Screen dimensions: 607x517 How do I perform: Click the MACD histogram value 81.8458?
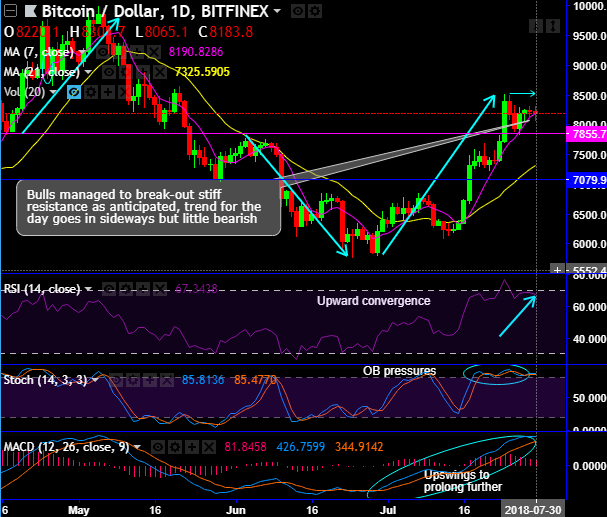(x=245, y=447)
